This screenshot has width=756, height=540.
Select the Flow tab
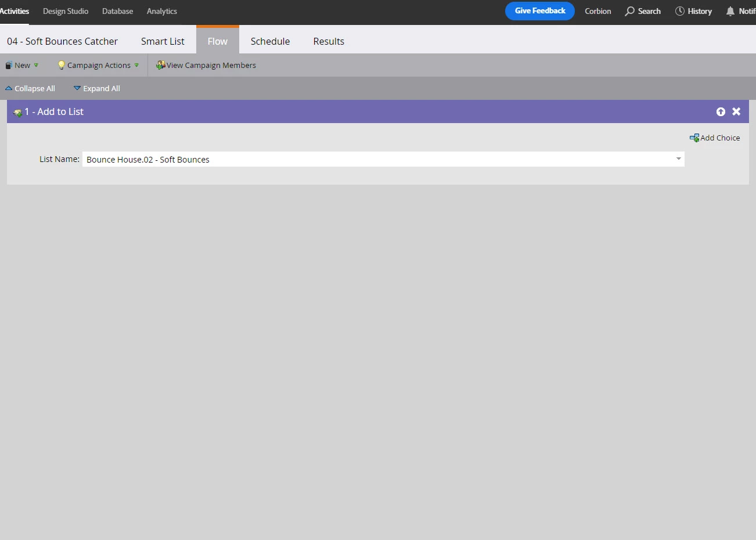click(x=218, y=41)
